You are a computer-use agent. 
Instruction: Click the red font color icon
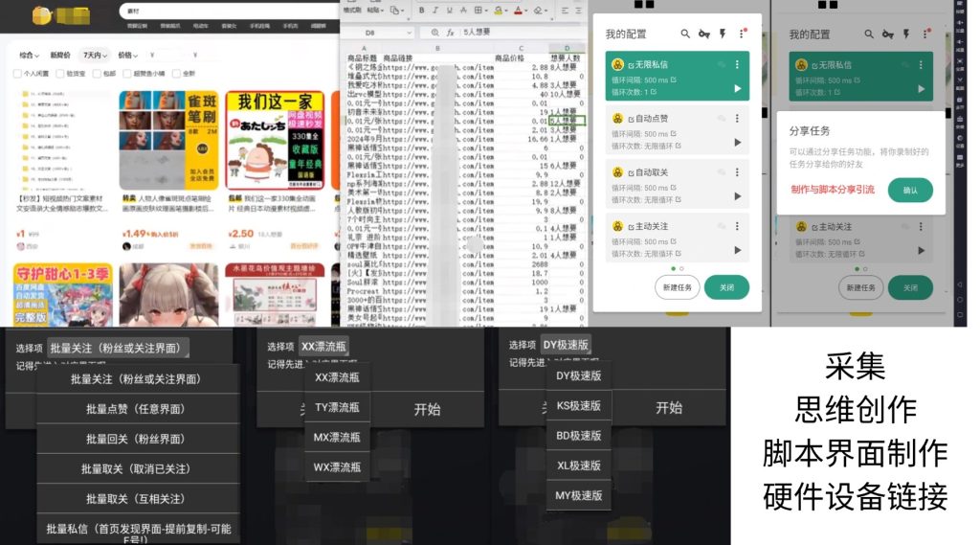[518, 10]
